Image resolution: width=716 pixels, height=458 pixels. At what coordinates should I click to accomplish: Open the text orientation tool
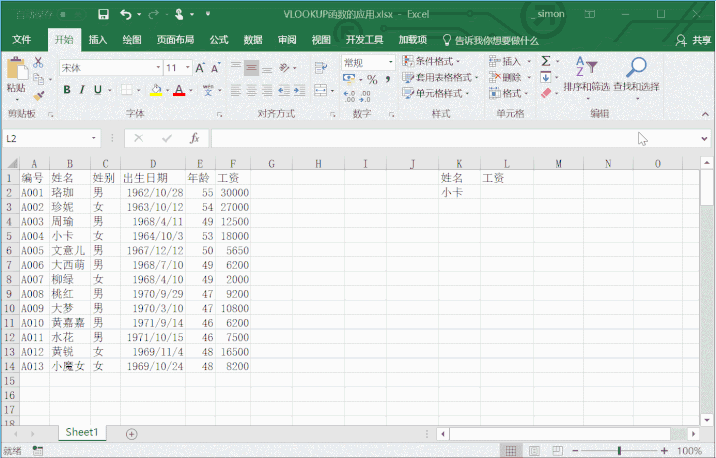(x=284, y=68)
